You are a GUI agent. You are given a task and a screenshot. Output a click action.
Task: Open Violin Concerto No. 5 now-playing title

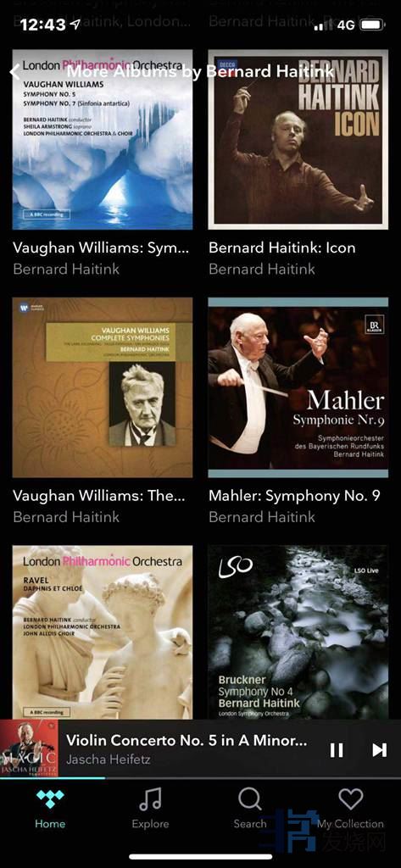(x=187, y=740)
